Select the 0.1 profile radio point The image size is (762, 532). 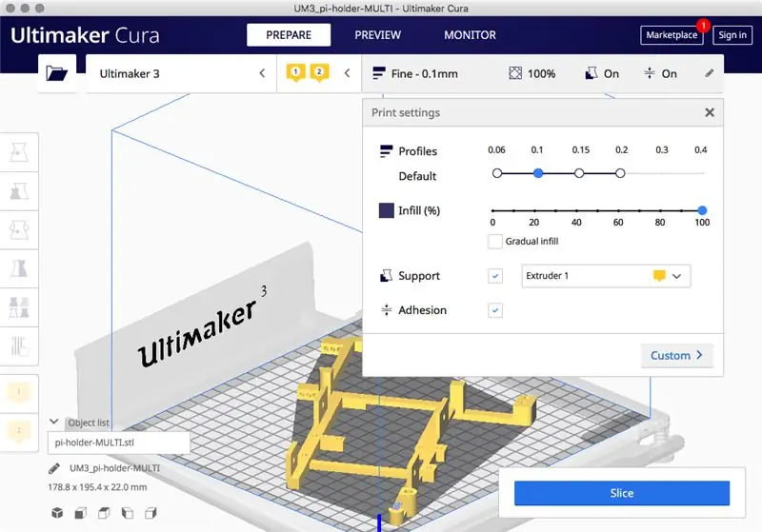tap(538, 173)
